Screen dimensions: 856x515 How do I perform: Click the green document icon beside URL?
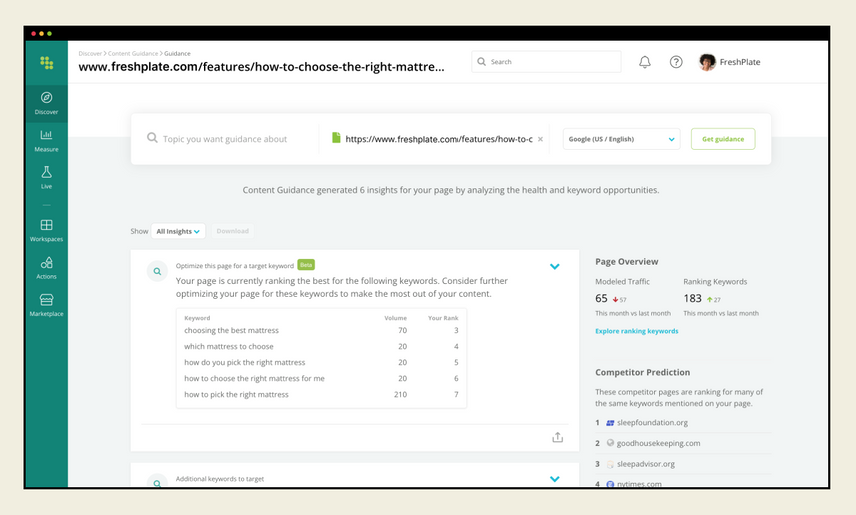pyautogui.click(x=336, y=138)
